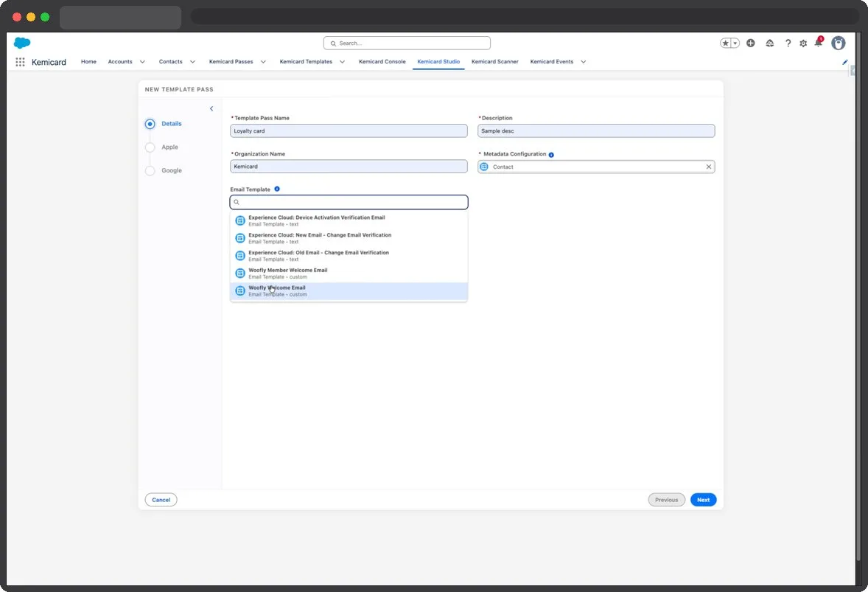Click the Template Pass Name field
Screen dimensions: 868x592
(349, 131)
